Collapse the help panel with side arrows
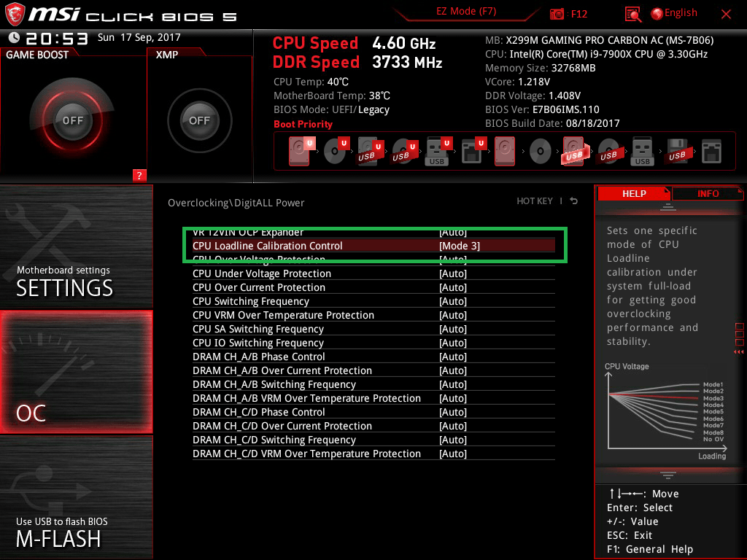 [x=739, y=352]
